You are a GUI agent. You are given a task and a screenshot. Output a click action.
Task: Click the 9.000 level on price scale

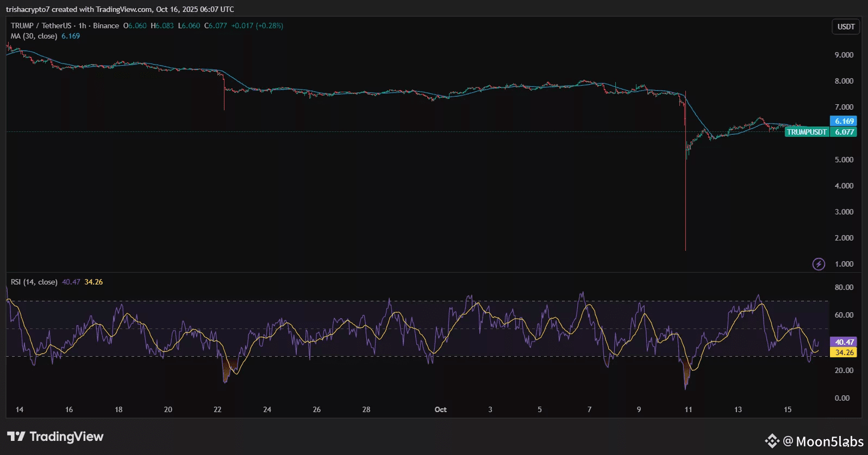click(844, 55)
